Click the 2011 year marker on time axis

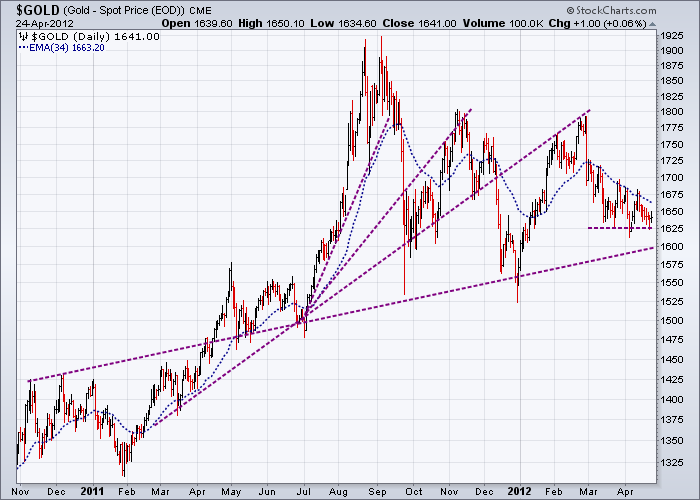[94, 491]
